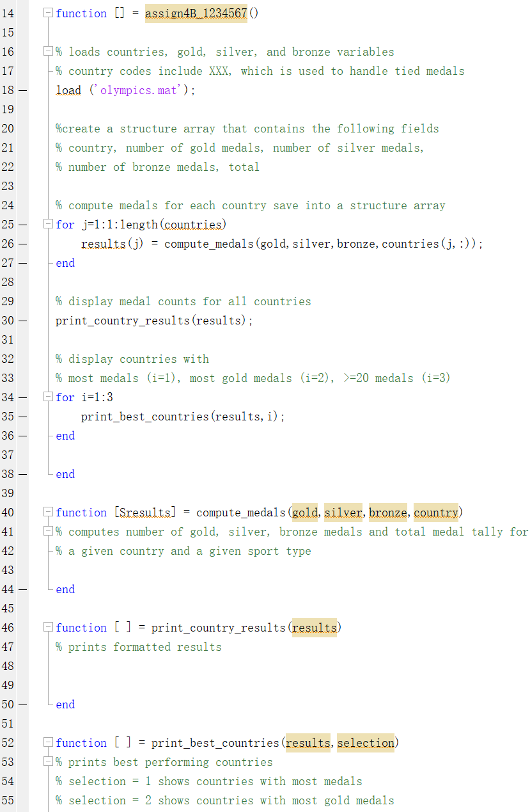Collapse the assign4B_1234567 function fold
The width and height of the screenshot is (530, 812).
[48, 13]
